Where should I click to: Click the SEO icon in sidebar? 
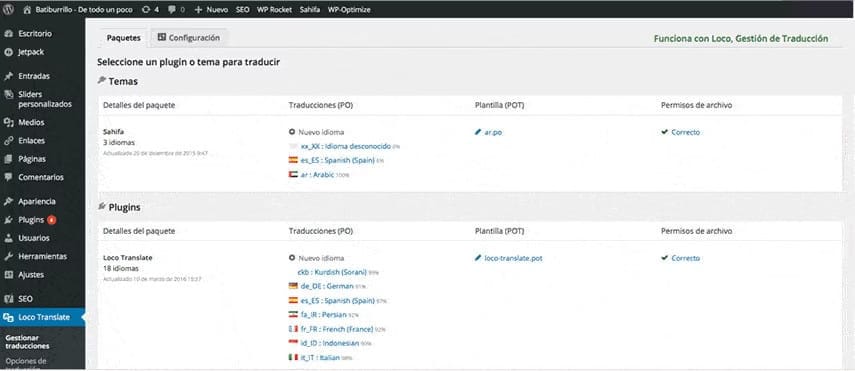point(8,299)
